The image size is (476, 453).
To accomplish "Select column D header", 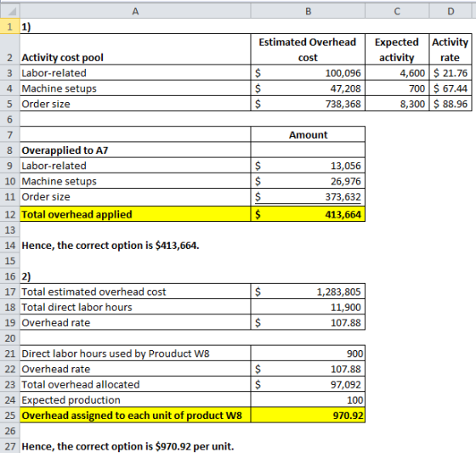I will 450,11.
